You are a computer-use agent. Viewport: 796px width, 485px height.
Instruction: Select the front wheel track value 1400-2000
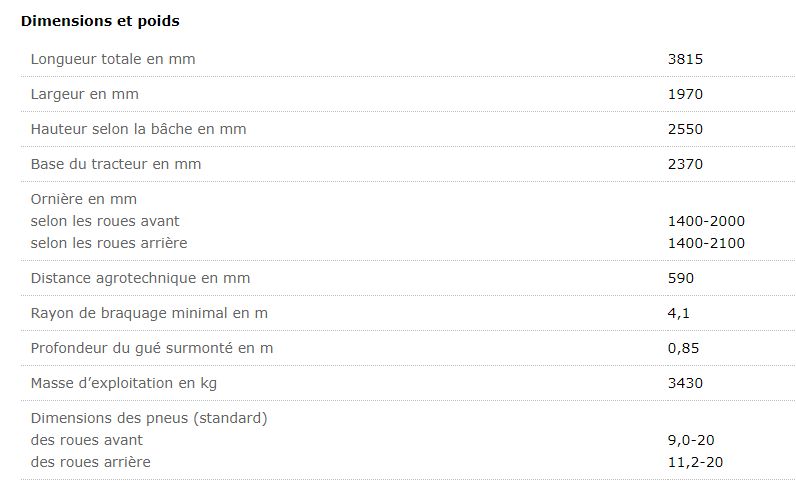coord(706,221)
